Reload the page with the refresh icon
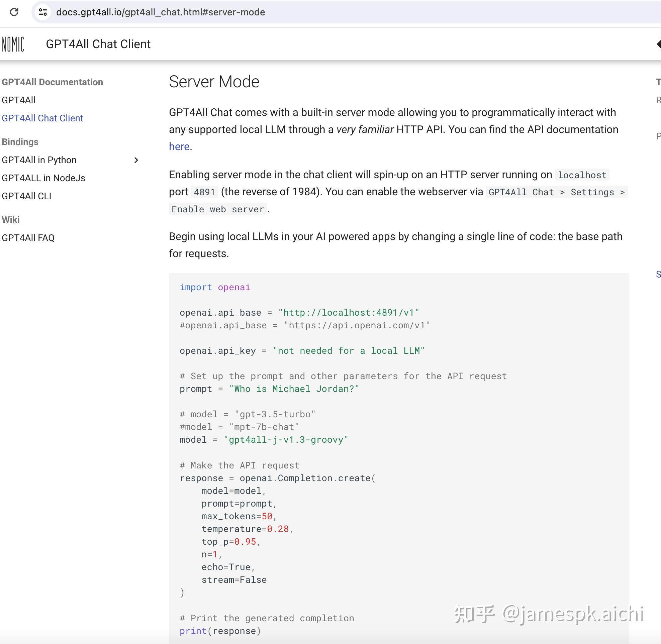 (14, 12)
